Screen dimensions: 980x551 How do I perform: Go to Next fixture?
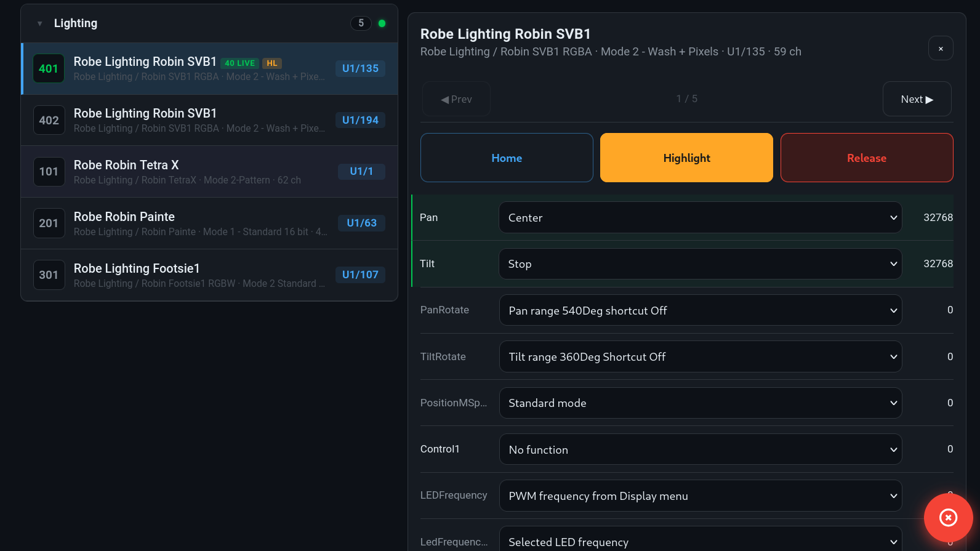[917, 99]
